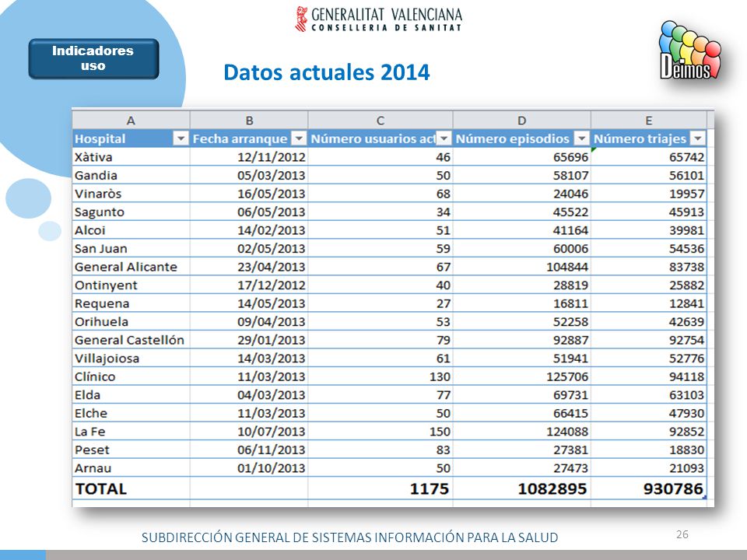Click the Datos actuales 2014 title
Viewport: 747px width, 560px height.
[327, 72]
